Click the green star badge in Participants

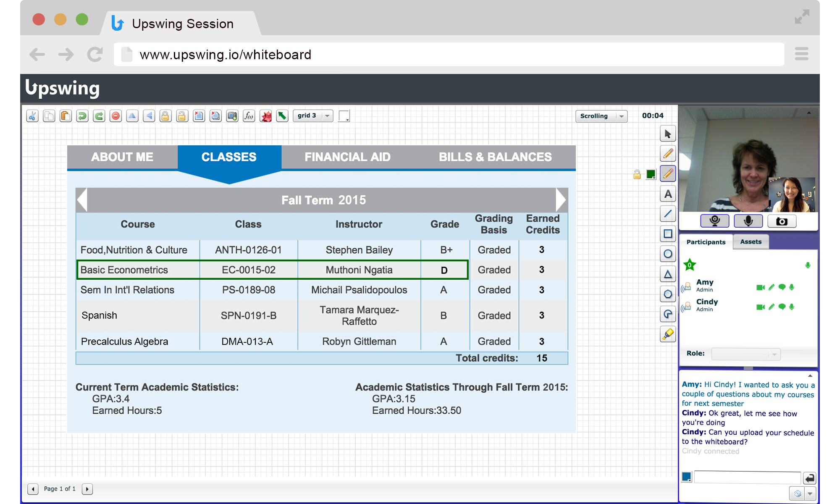click(x=690, y=265)
